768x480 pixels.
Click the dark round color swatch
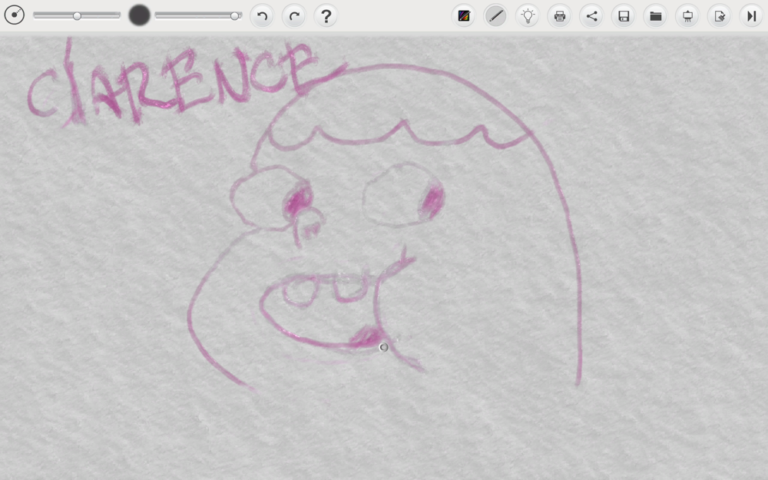(x=139, y=15)
